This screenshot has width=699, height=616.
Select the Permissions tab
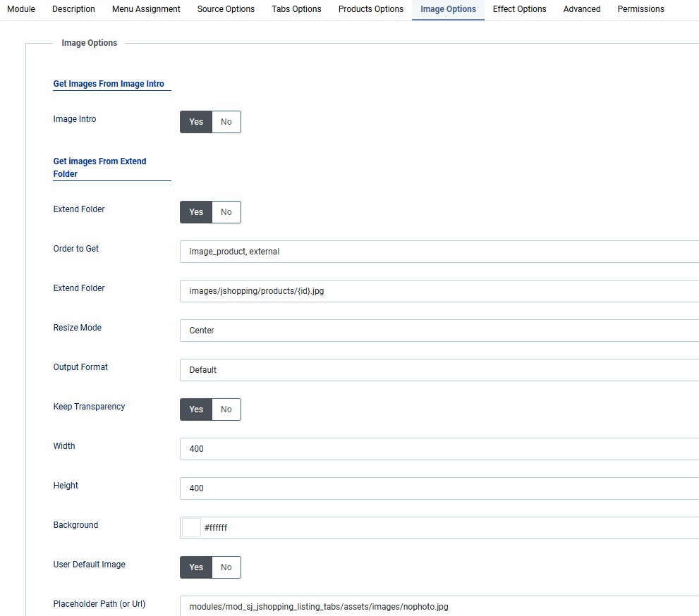pos(640,9)
